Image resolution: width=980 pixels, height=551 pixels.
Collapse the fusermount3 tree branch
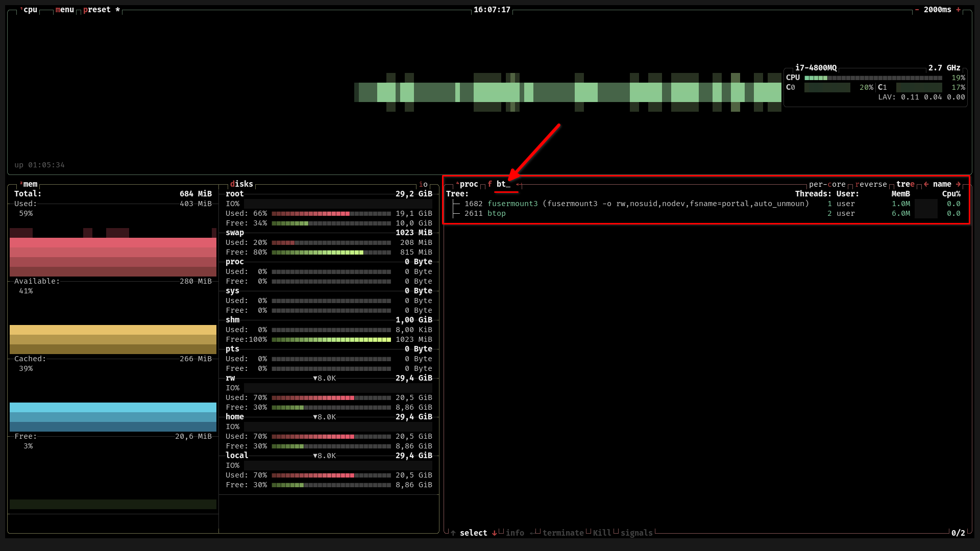click(x=456, y=203)
